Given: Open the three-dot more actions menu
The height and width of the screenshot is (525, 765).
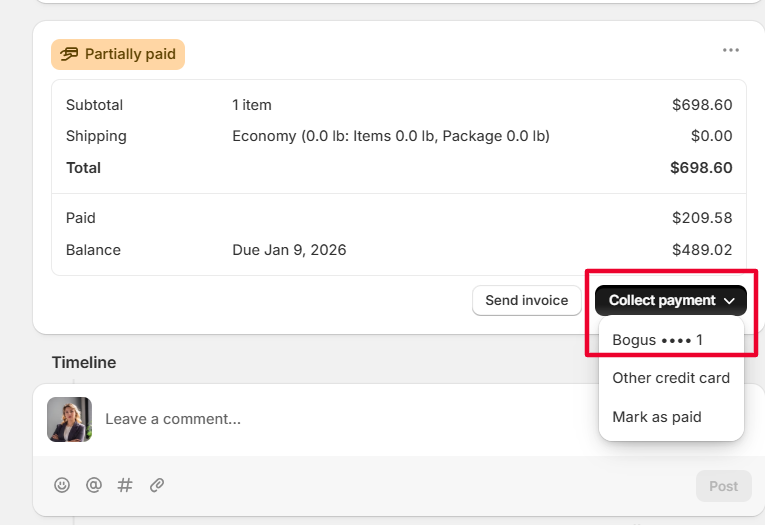Looking at the screenshot, I should [x=730, y=50].
